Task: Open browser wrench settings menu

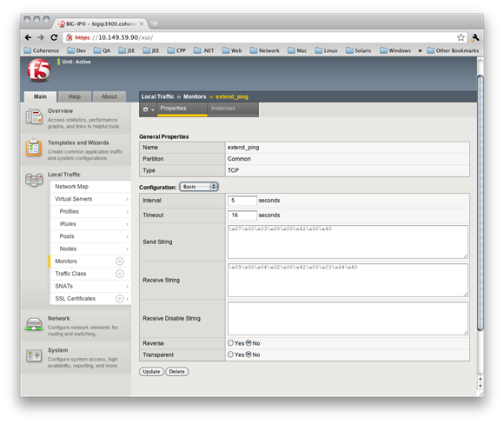Action: (475, 37)
